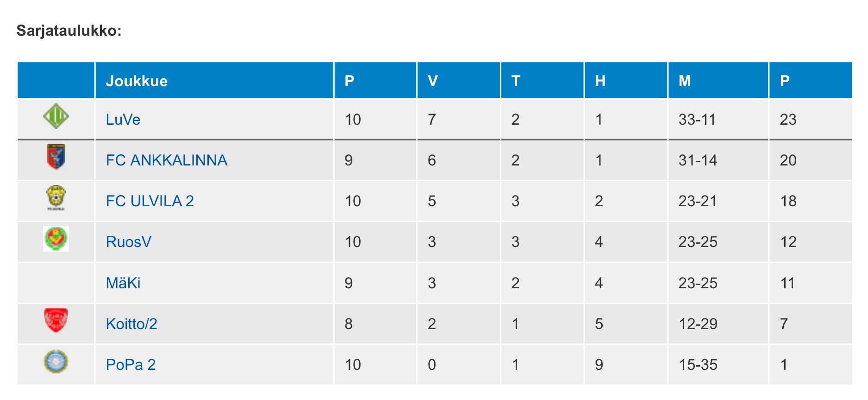Click the M (goals) column header
The height and width of the screenshot is (400, 868).
click(x=685, y=81)
